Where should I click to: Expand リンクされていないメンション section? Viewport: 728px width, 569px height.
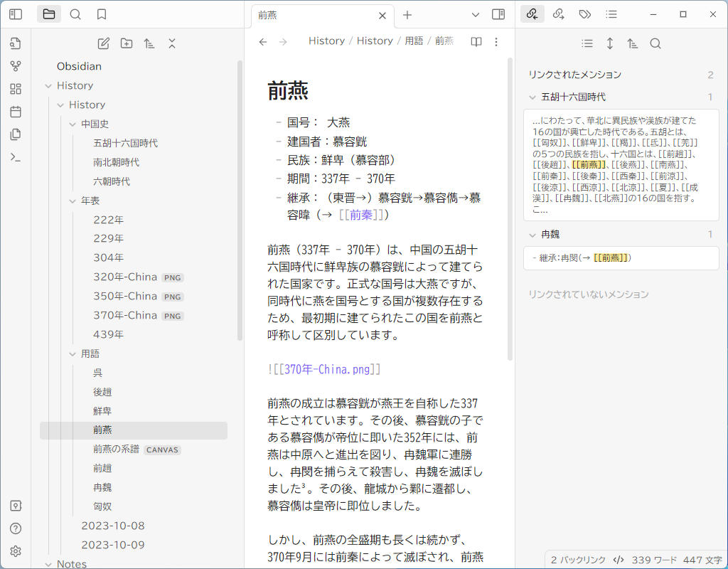coord(588,294)
